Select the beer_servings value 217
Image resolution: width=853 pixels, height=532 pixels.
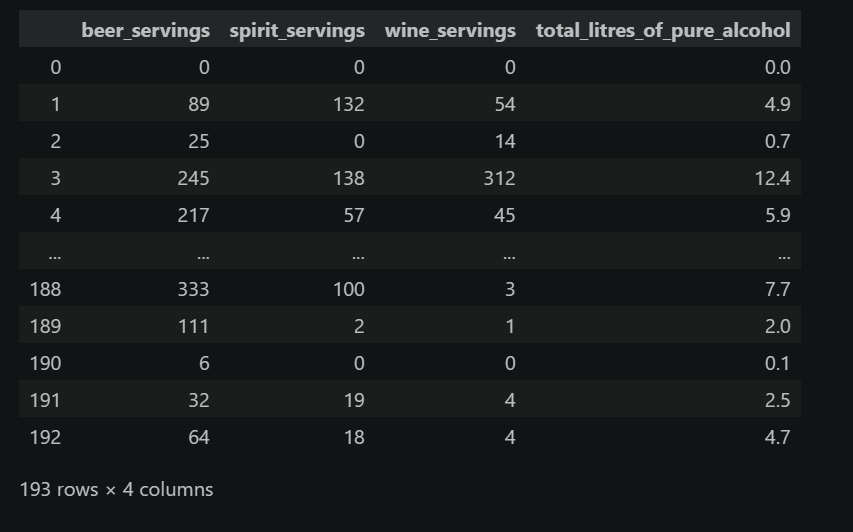click(x=193, y=215)
